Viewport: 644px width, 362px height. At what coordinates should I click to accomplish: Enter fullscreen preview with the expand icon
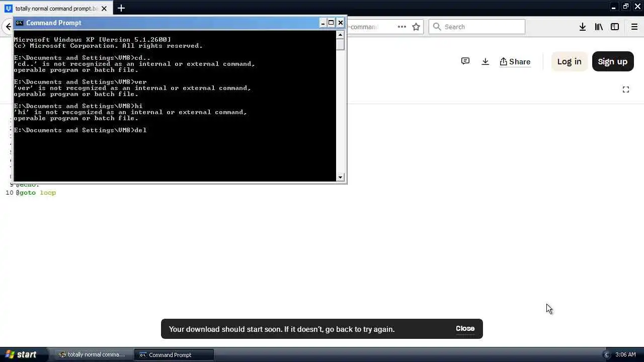pos(626,89)
